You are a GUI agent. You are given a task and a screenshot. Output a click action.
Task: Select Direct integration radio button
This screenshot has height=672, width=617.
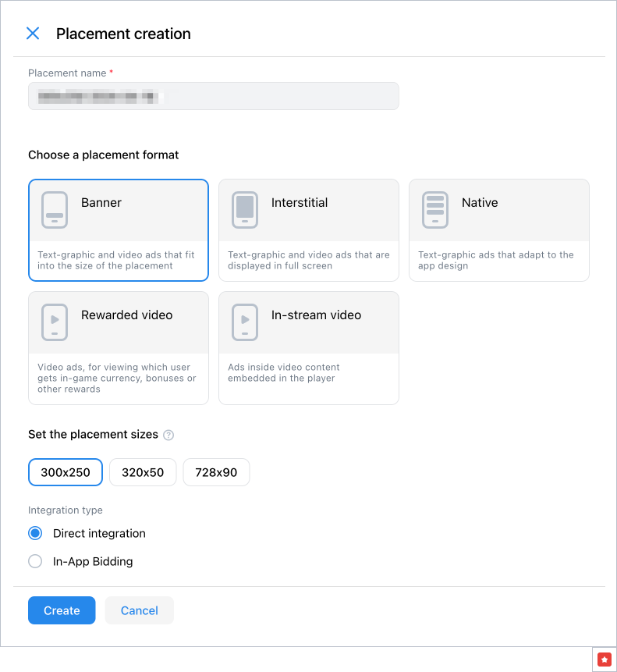(35, 534)
